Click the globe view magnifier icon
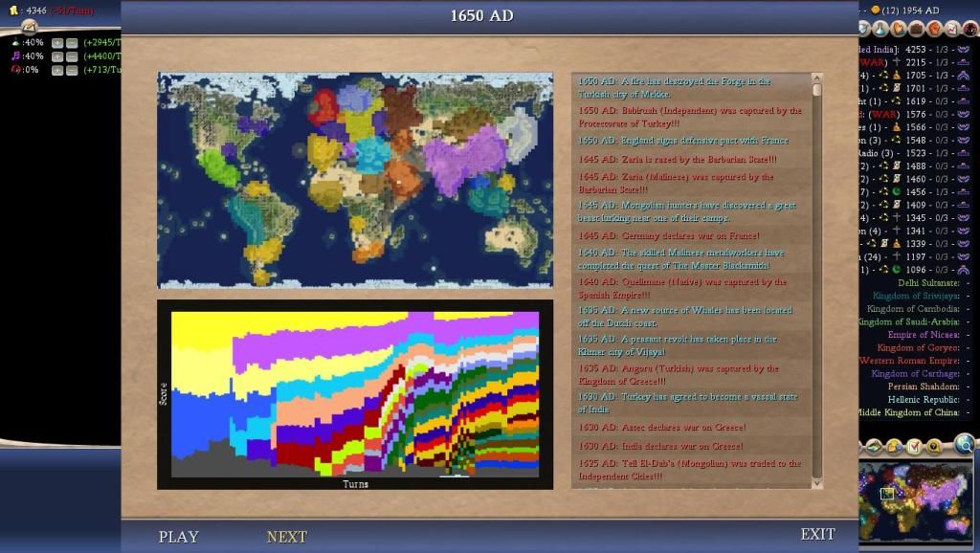This screenshot has height=553, width=980. coord(965,444)
